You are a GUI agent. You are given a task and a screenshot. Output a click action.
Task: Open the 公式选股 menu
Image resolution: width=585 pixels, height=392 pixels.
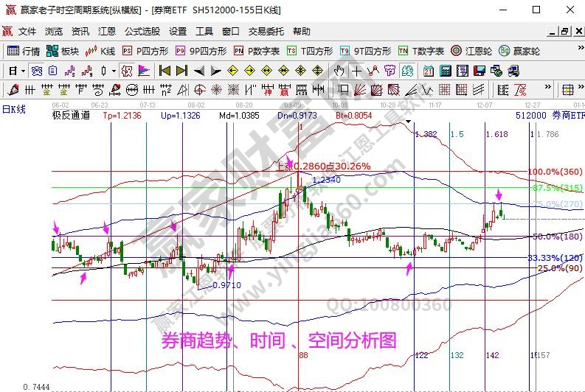click(142, 32)
